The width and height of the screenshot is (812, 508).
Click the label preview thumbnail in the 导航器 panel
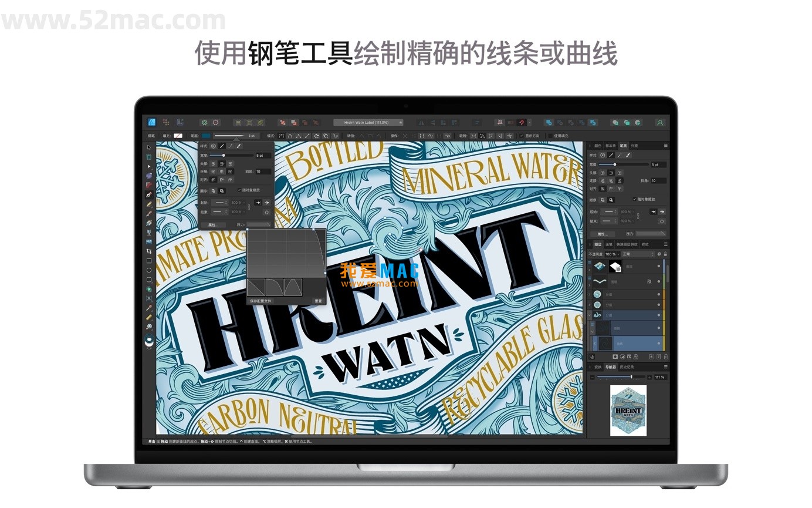[628, 411]
